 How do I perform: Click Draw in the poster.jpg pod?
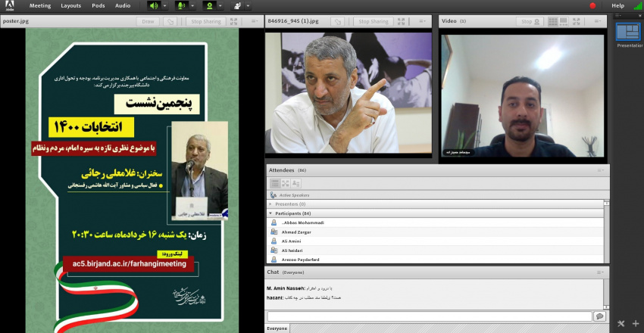[x=148, y=22]
